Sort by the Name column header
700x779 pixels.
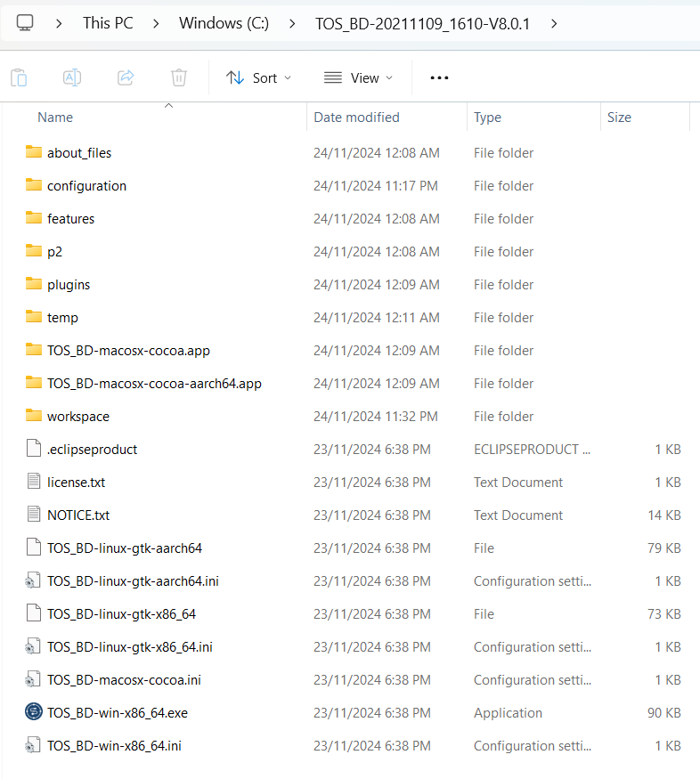(55, 118)
